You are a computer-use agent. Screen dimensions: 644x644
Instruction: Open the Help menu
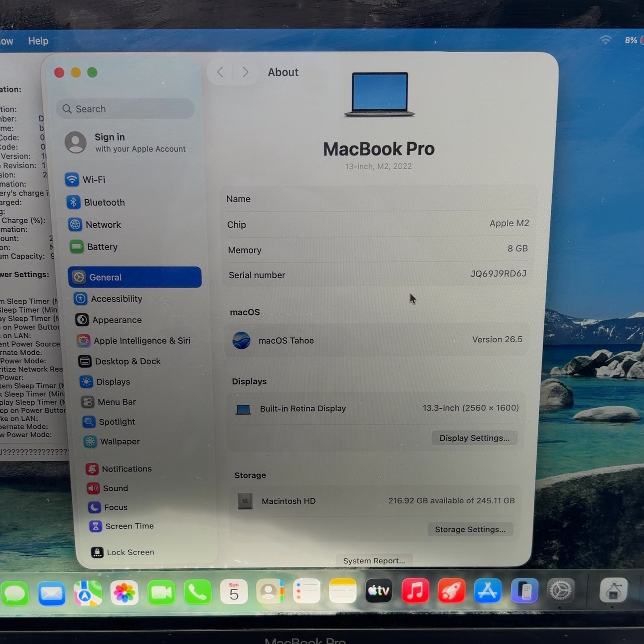(x=38, y=41)
